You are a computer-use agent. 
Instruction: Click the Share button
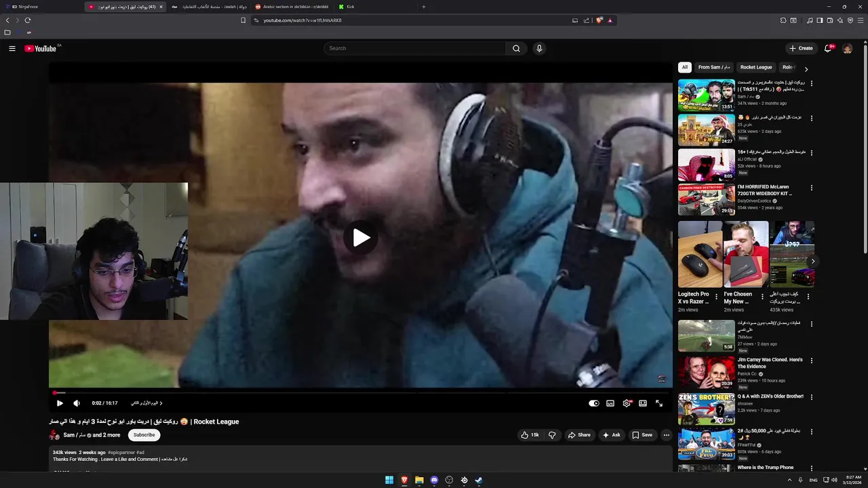[579, 435]
